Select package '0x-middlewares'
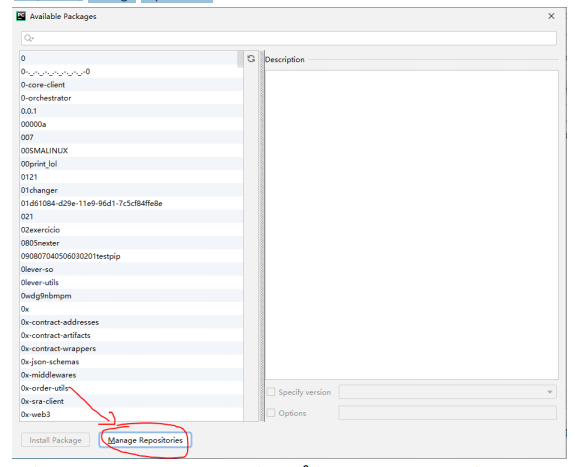The image size is (575, 467). 131,375
